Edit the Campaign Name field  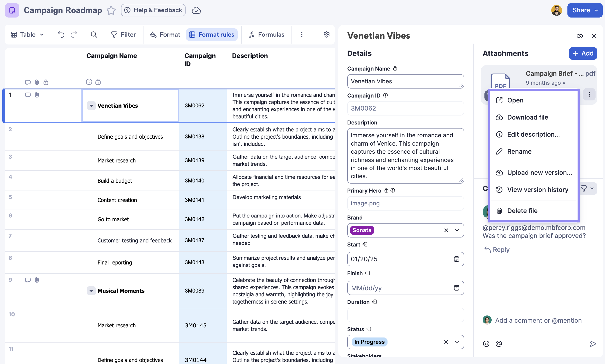pos(405,81)
